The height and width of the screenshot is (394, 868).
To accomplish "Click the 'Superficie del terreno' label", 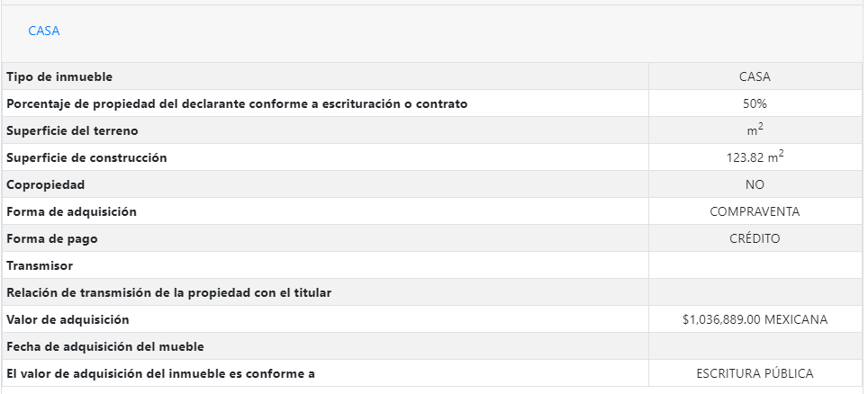I will pos(73,131).
